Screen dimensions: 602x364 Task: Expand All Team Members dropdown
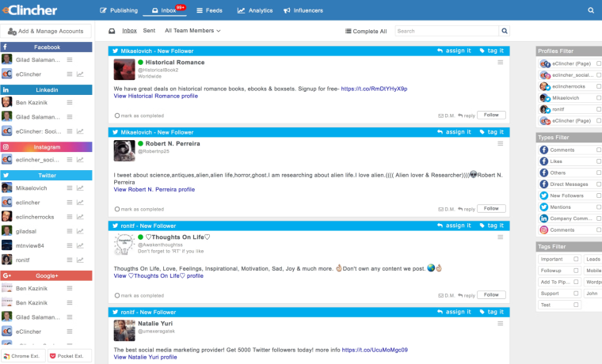192,31
